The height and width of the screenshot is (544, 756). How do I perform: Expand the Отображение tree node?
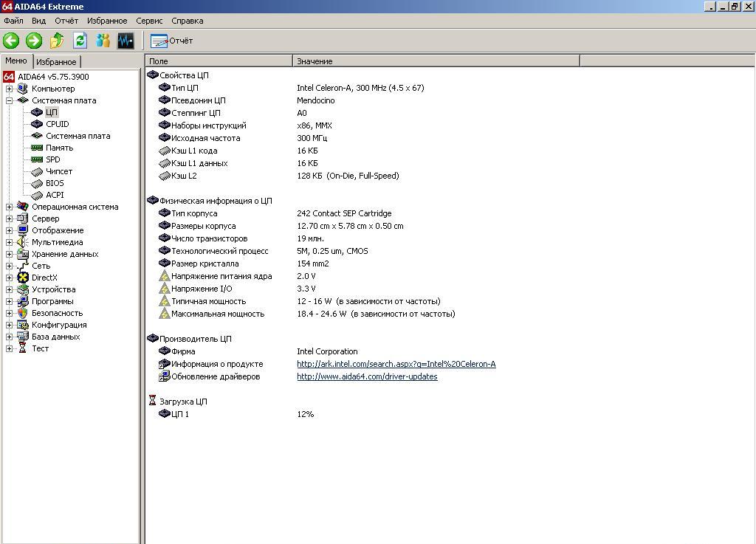click(x=9, y=230)
